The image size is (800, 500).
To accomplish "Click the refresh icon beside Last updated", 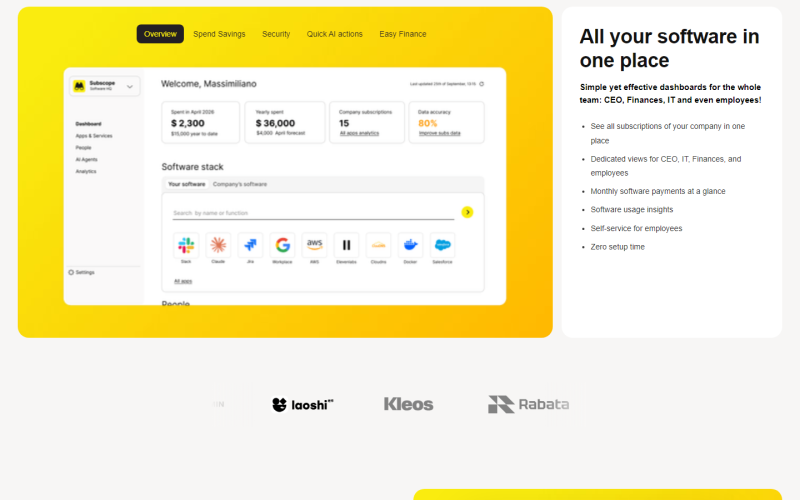I will [482, 84].
